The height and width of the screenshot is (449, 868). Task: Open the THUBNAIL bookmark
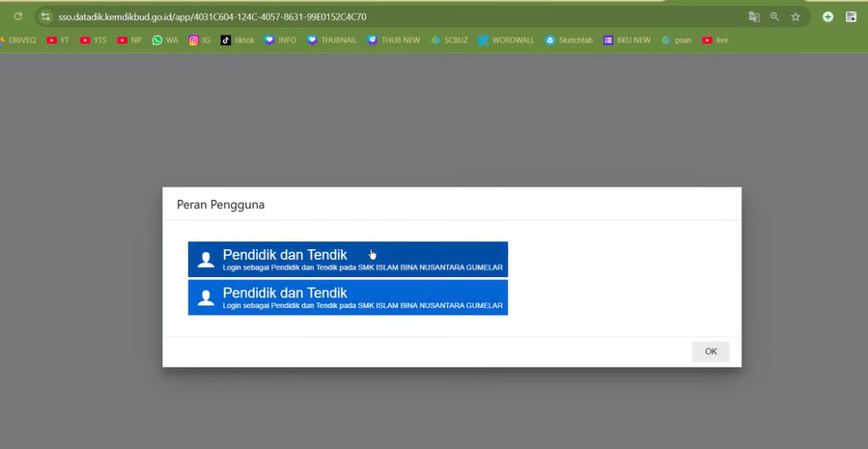pos(331,40)
